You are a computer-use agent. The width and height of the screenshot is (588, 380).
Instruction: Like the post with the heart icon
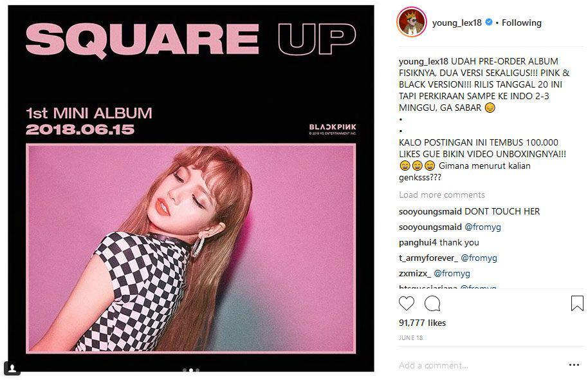(407, 303)
